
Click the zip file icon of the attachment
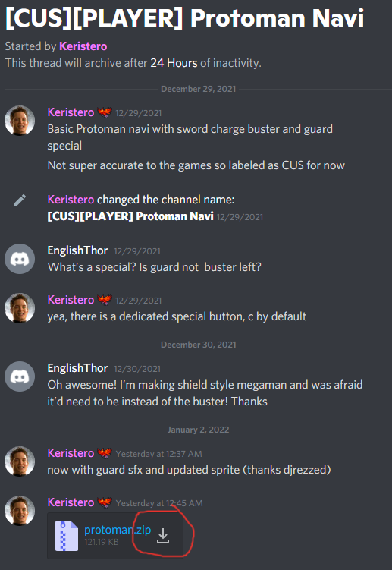tap(67, 536)
